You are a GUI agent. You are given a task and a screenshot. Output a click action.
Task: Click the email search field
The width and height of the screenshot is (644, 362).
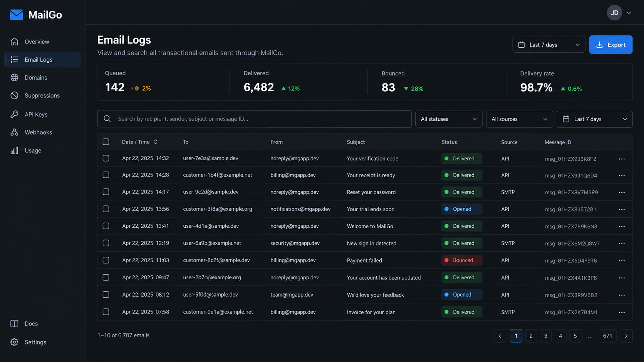click(x=254, y=119)
